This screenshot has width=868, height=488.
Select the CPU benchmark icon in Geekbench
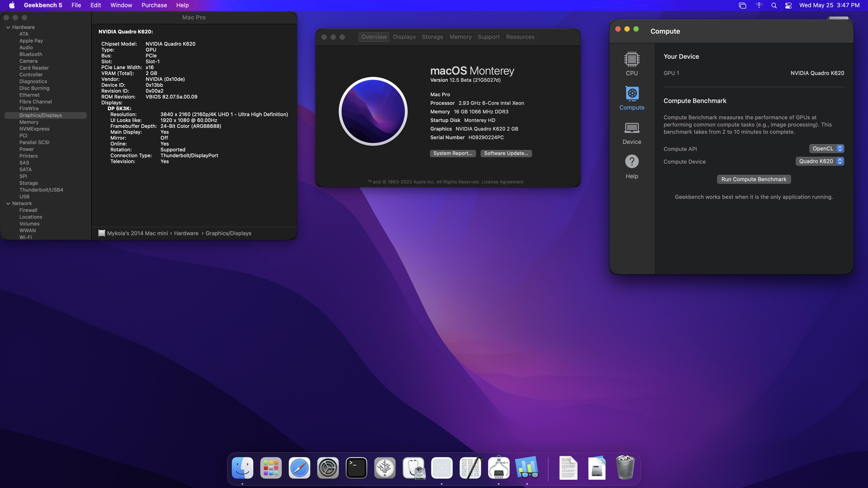click(632, 60)
